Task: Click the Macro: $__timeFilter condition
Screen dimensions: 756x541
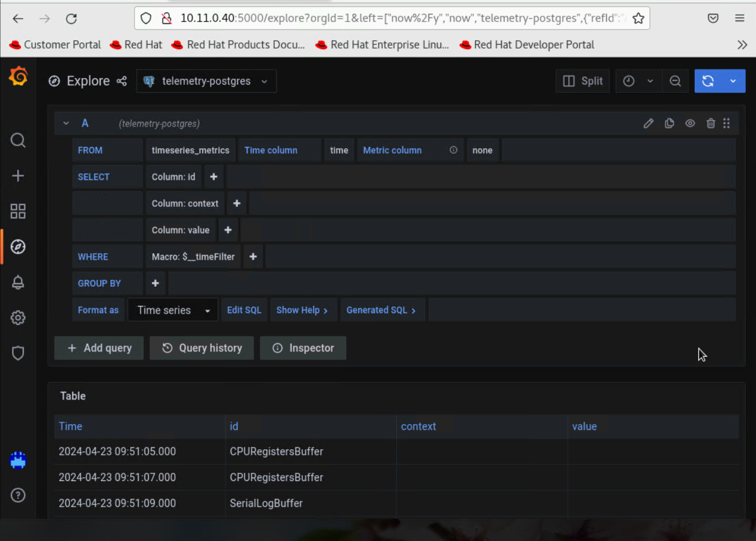Action: click(x=193, y=257)
